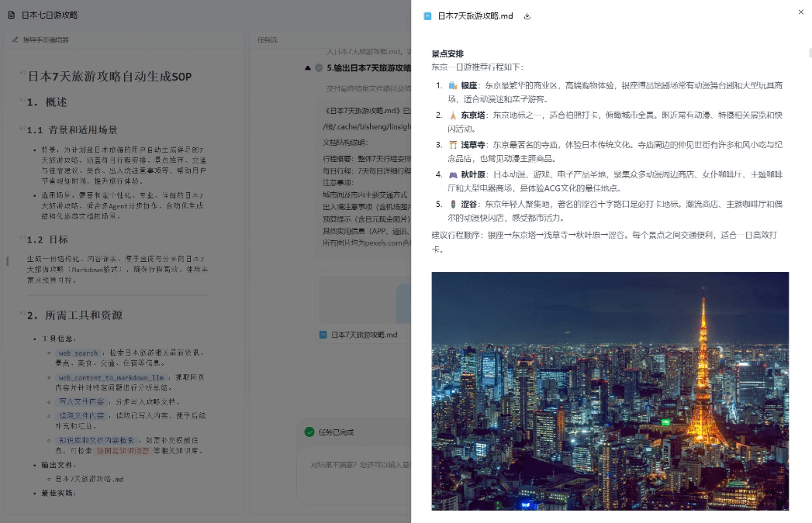812x523 pixels.
Task: Open the 任务流 panel header
Action: tap(267, 40)
